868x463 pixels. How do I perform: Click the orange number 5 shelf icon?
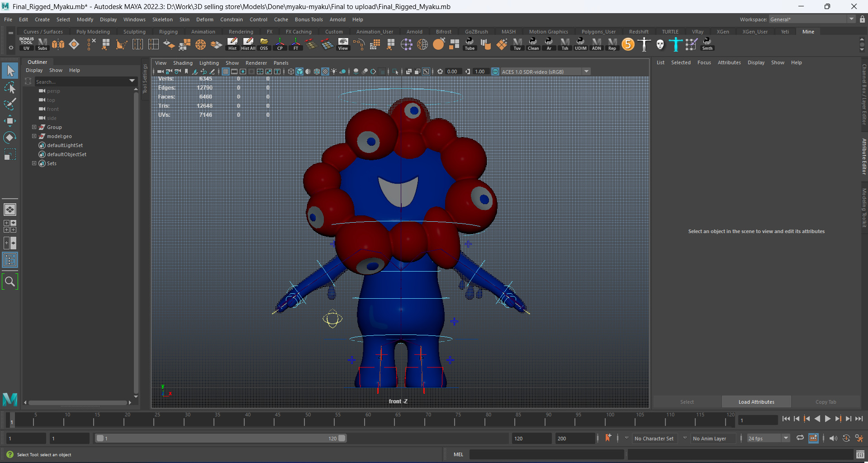[628, 44]
